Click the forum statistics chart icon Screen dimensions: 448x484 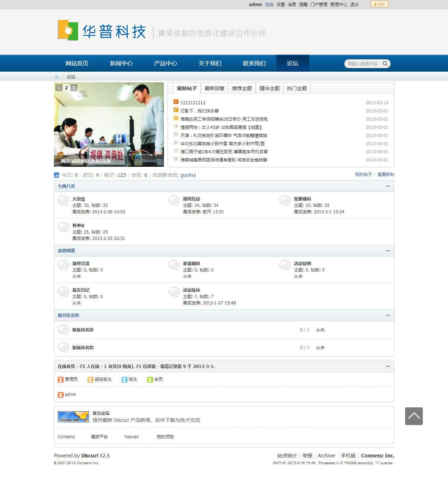tap(56, 175)
